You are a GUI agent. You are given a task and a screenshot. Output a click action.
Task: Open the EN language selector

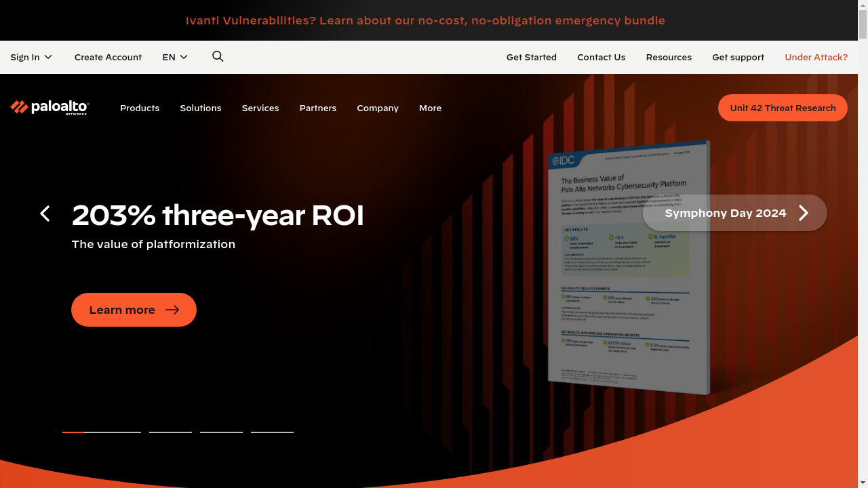(175, 57)
